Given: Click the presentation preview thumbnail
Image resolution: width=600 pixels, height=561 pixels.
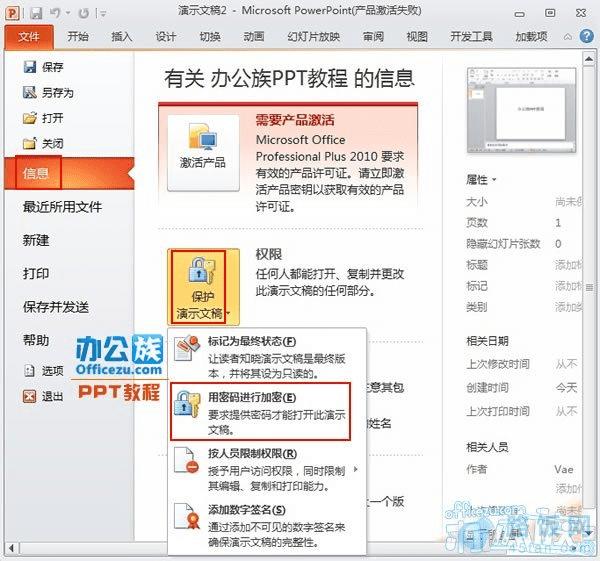Looking at the screenshot, I should pyautogui.click(x=522, y=110).
